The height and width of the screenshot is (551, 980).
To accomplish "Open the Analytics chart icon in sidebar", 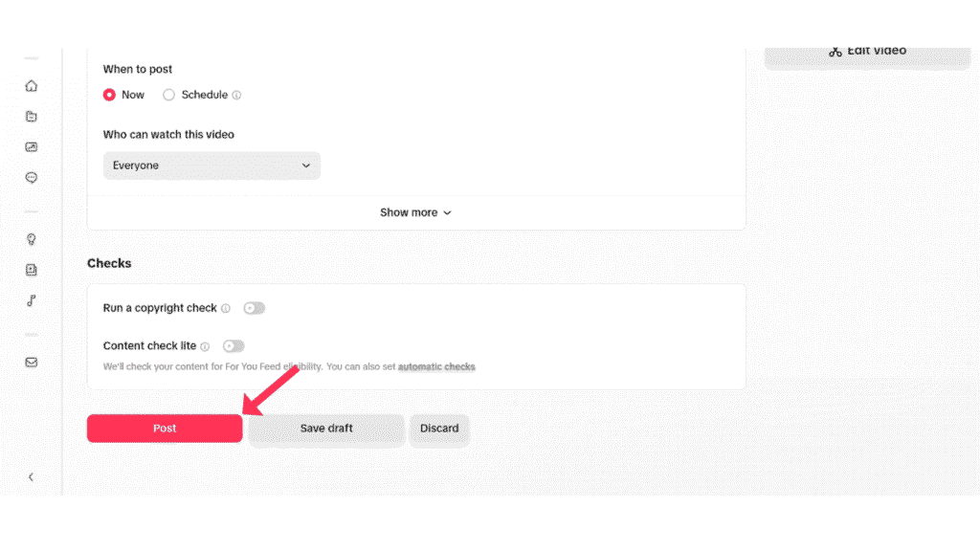I will coord(32,146).
